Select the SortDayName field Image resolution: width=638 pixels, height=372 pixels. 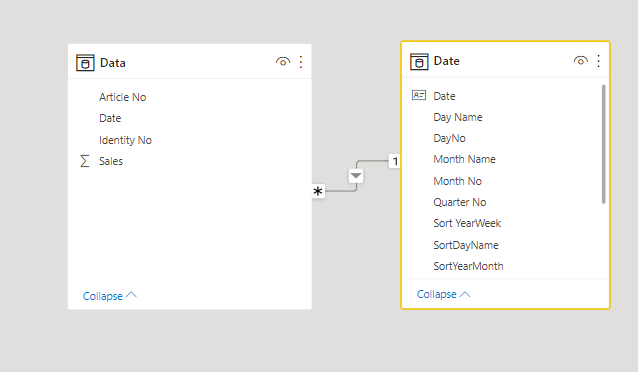pos(466,245)
